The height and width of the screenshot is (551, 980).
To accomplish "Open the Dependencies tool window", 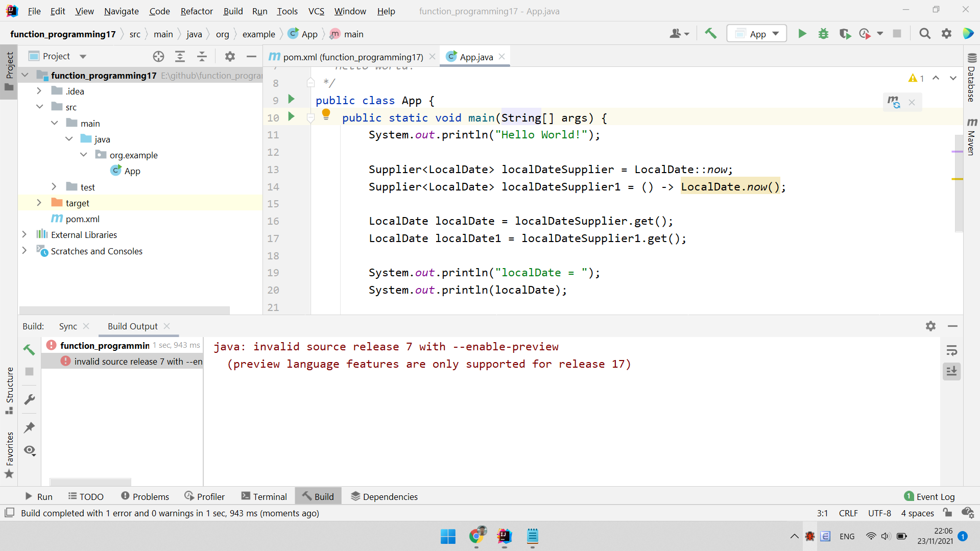I will tap(384, 496).
